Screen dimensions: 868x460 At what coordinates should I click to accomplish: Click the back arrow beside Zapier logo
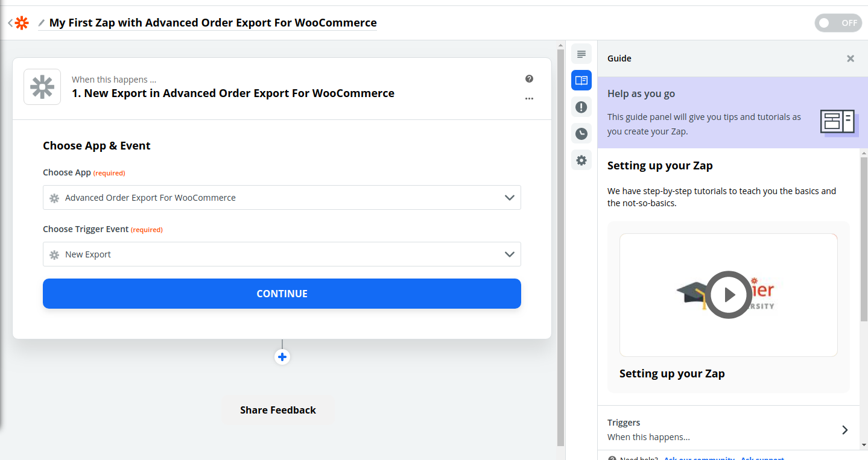coord(10,23)
